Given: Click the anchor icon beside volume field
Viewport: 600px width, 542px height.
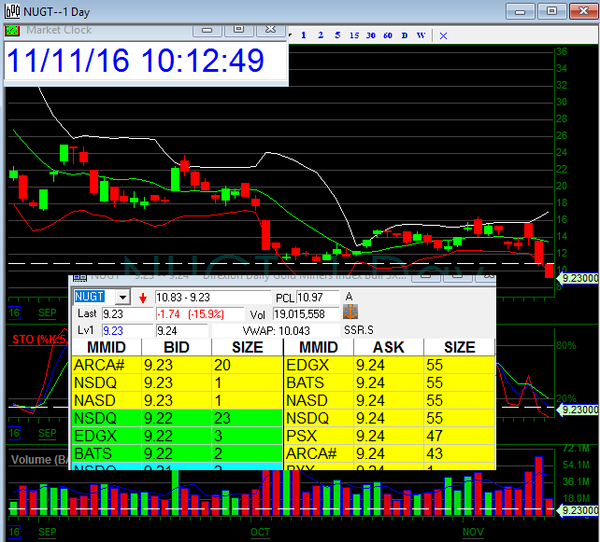Looking at the screenshot, I should pos(335,314).
